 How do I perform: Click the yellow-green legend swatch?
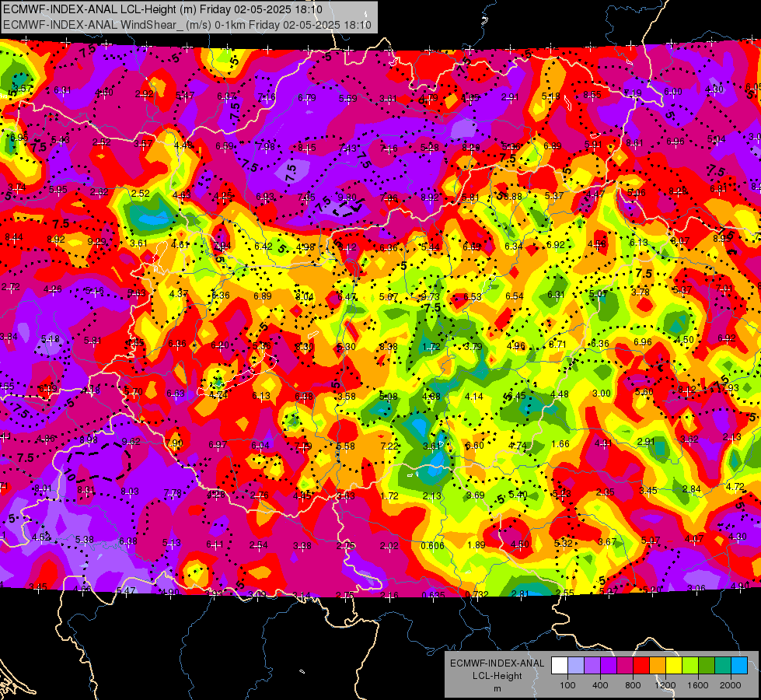(690, 665)
